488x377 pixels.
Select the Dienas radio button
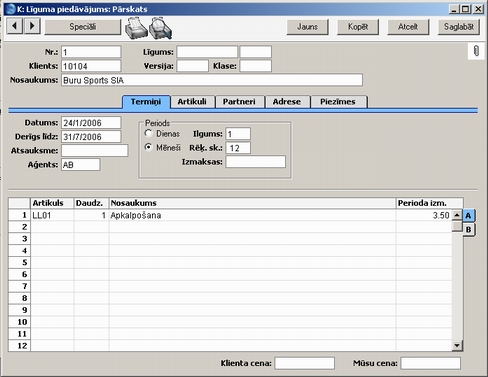coord(148,133)
